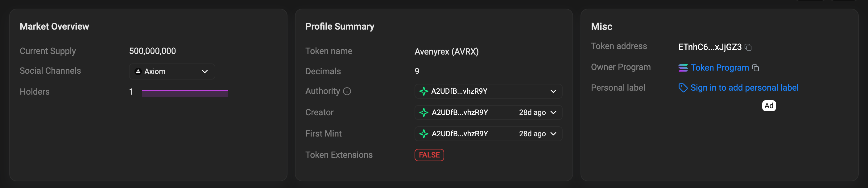Expand the Creator row chevron
The image size is (868, 188).
coord(553,112)
